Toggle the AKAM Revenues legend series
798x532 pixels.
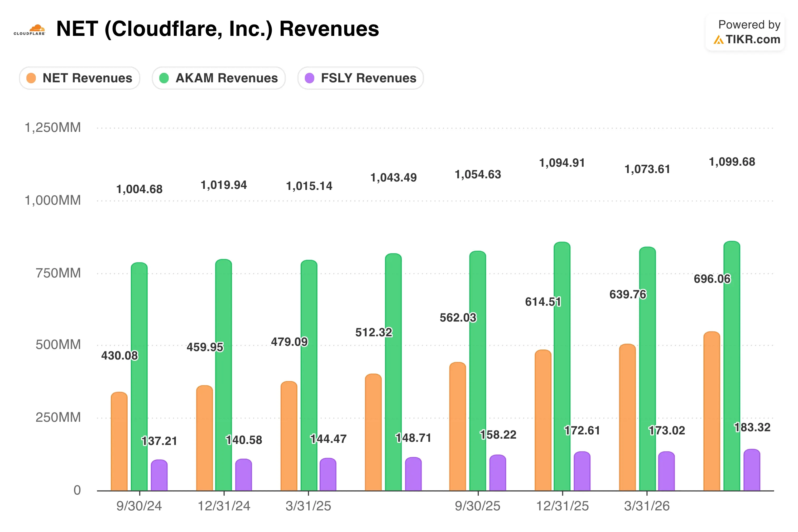(219, 78)
